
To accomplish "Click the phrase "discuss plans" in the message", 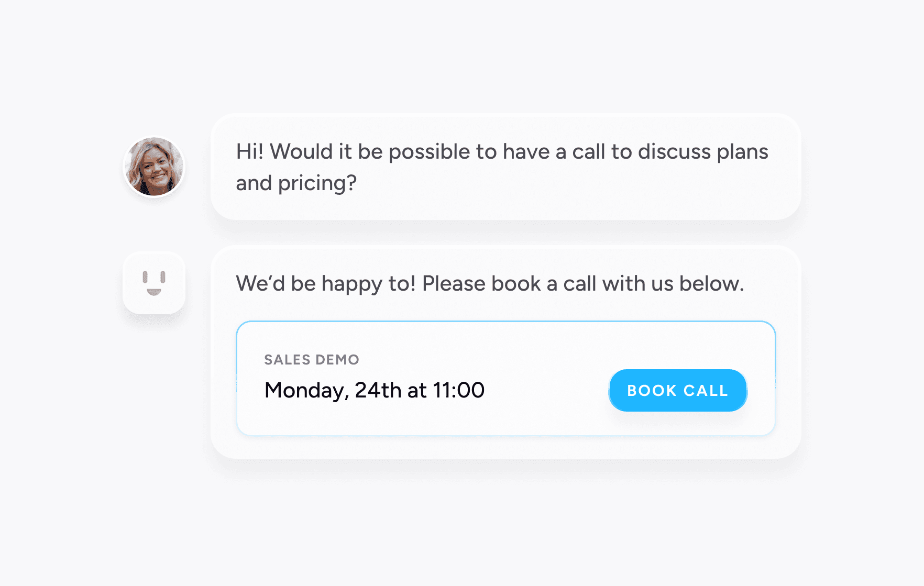I will click(x=703, y=152).
